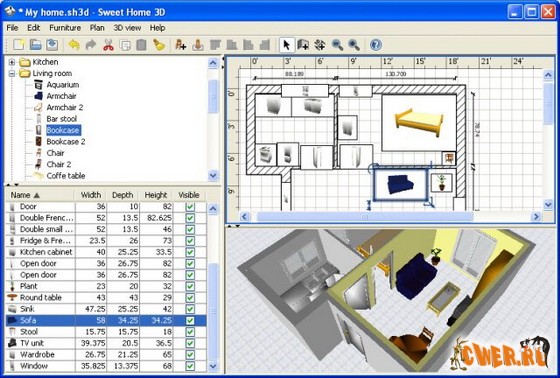Click the plan horizontal scrollbar right arrow

(x=536, y=217)
